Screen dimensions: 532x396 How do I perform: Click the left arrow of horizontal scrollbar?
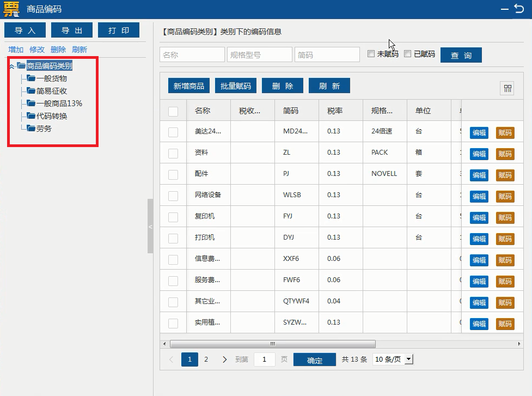click(x=164, y=344)
